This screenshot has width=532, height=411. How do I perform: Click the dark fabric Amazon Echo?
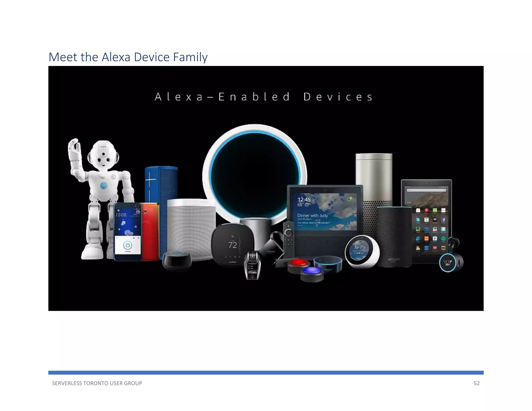(x=394, y=237)
